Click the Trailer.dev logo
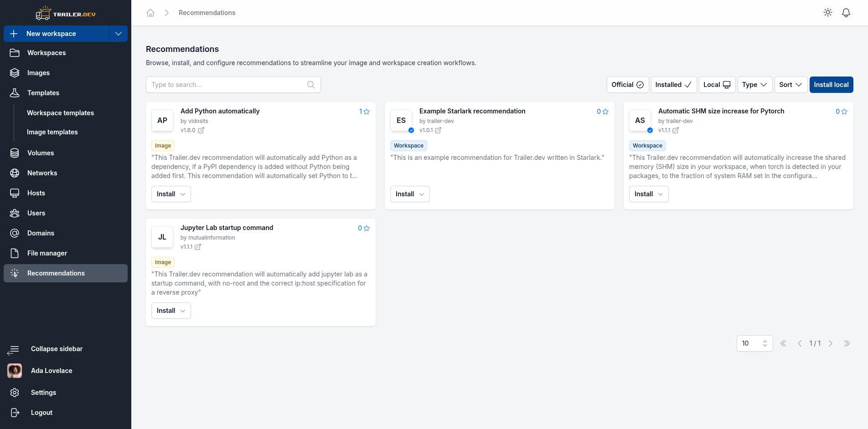Image resolution: width=868 pixels, height=429 pixels. pos(66,14)
